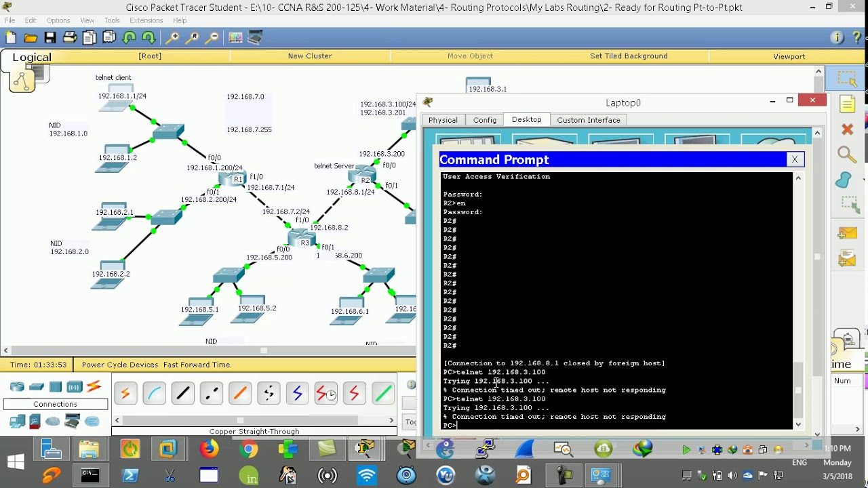This screenshot has width=868, height=488.
Task: Click router R3 in the topology
Action: pos(300,239)
